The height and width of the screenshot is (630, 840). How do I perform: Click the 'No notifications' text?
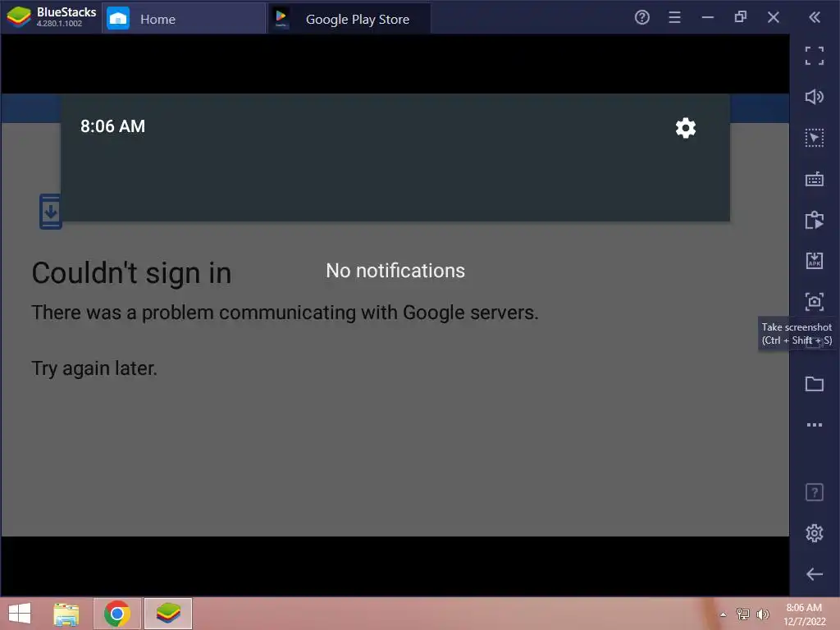tap(395, 271)
